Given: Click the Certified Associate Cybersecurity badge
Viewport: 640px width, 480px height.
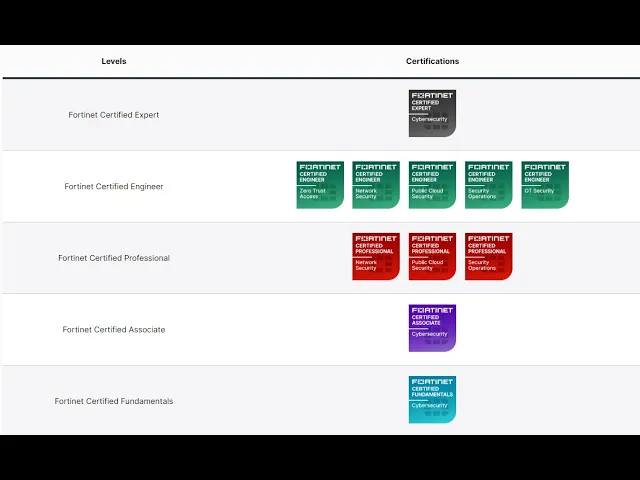Looking at the screenshot, I should pyautogui.click(x=432, y=328).
